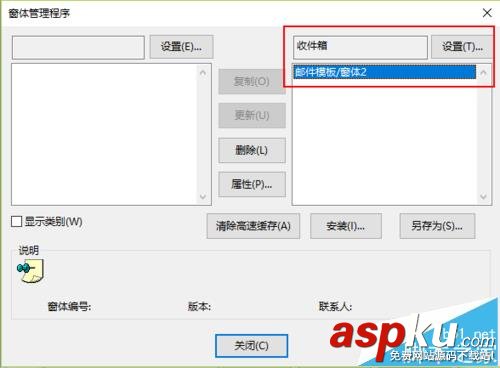Click the left 设置(E)... button

[x=181, y=47]
